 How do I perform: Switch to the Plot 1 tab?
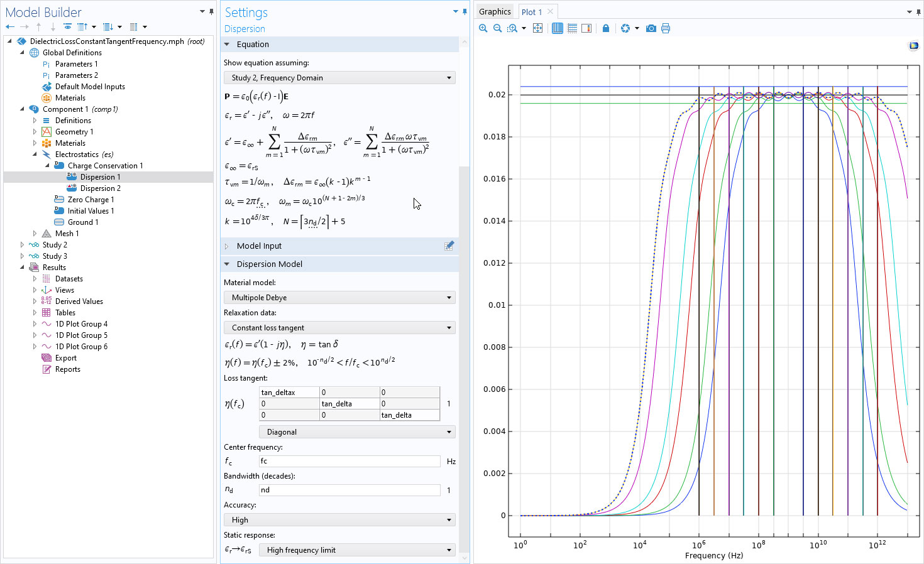point(531,12)
